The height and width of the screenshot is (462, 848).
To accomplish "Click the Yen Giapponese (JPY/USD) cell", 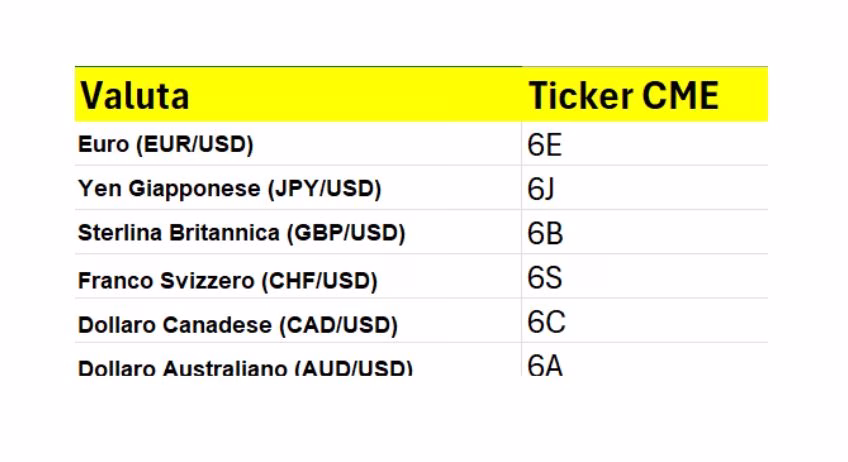I will click(298, 188).
